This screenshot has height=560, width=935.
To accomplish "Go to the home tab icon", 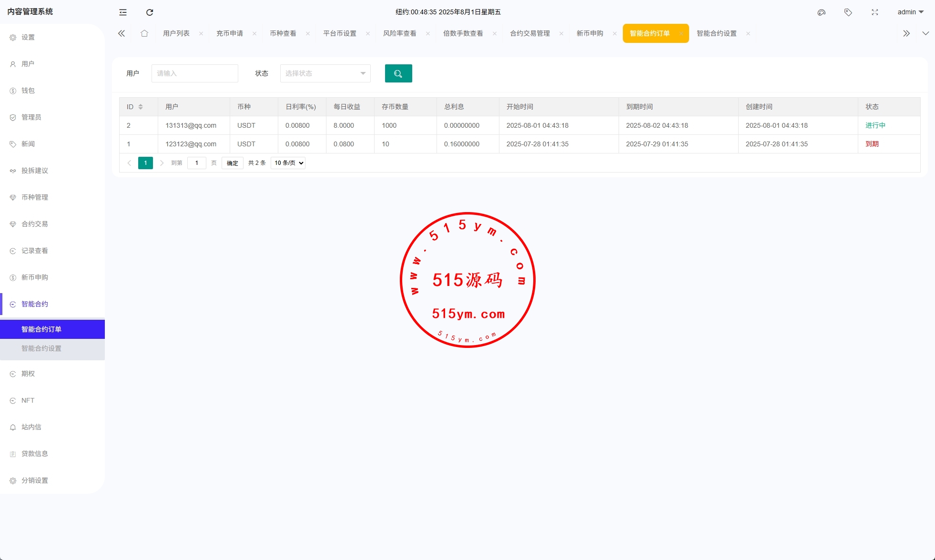I will point(144,33).
